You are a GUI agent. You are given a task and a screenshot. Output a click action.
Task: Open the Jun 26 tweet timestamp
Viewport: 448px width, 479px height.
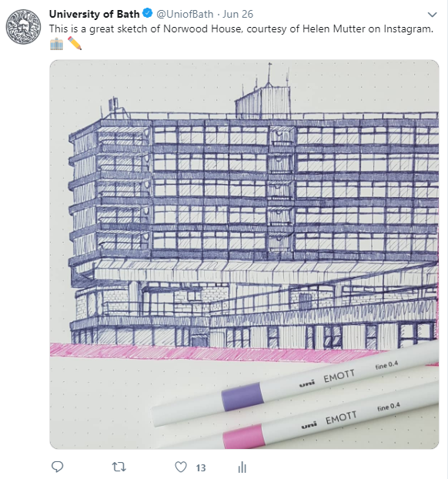tap(238, 14)
